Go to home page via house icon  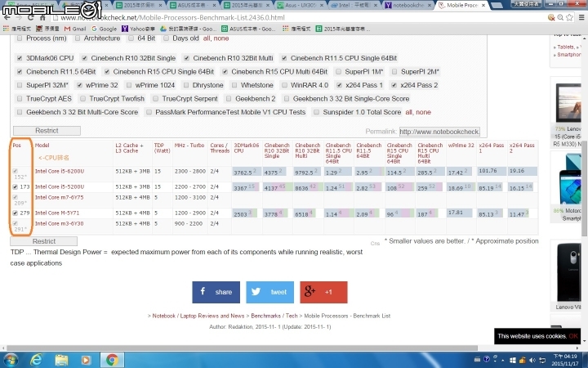(42, 18)
